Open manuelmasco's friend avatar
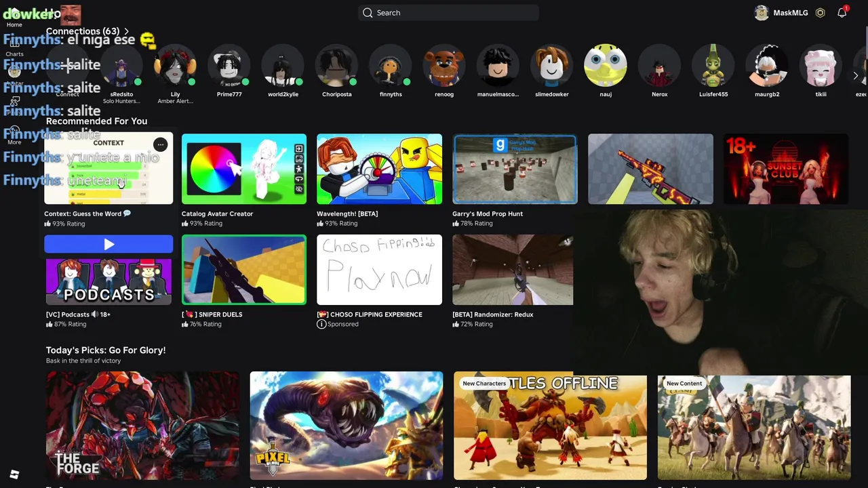The width and height of the screenshot is (868, 488). click(x=498, y=65)
